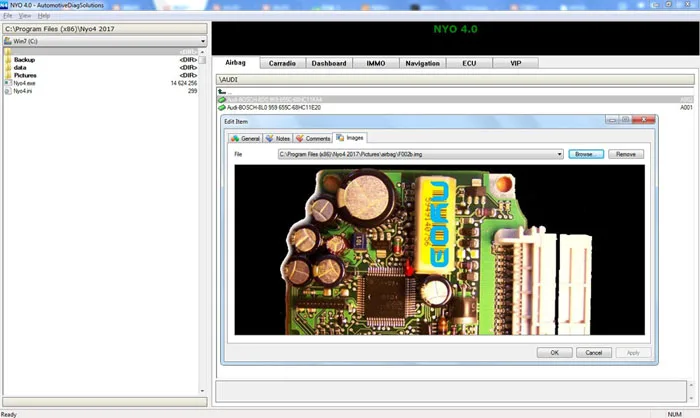
Task: Open the data folder icon
Action: [8, 67]
